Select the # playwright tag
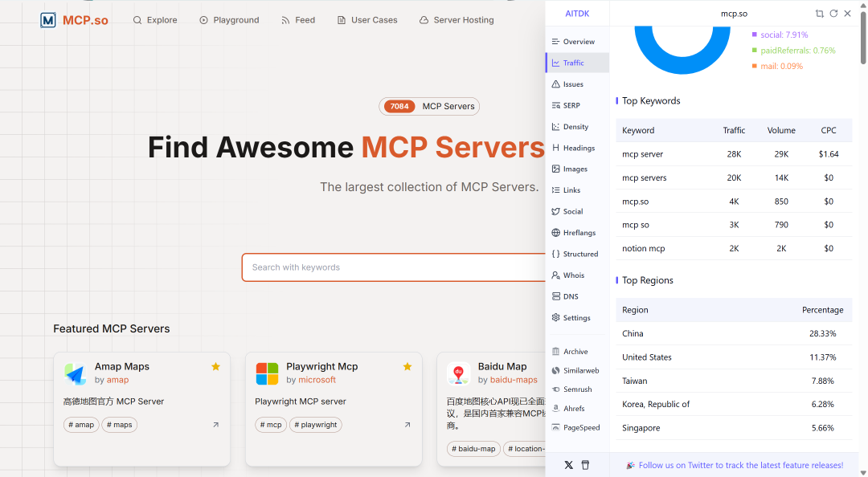The width and height of the screenshot is (868, 477). pos(316,425)
